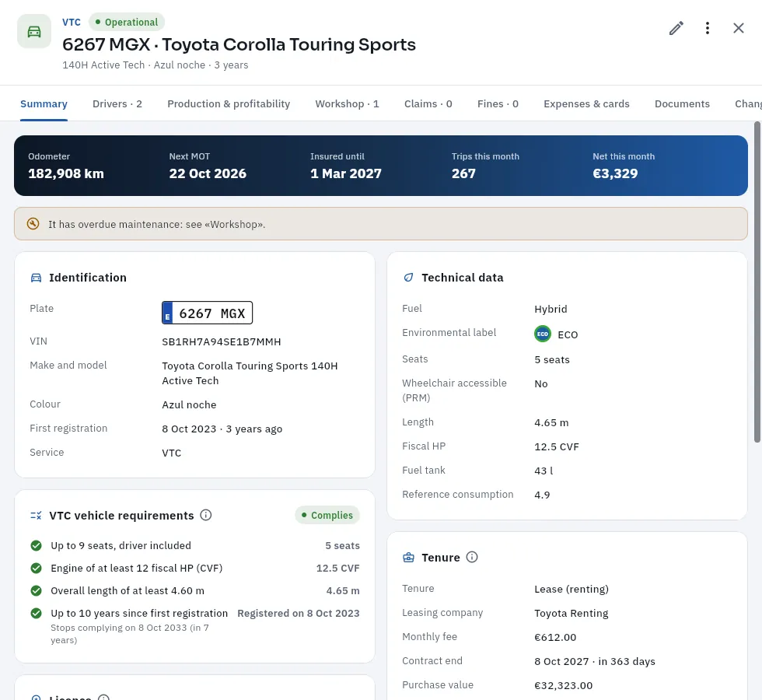Close the vehicle detail panel

pyautogui.click(x=738, y=28)
